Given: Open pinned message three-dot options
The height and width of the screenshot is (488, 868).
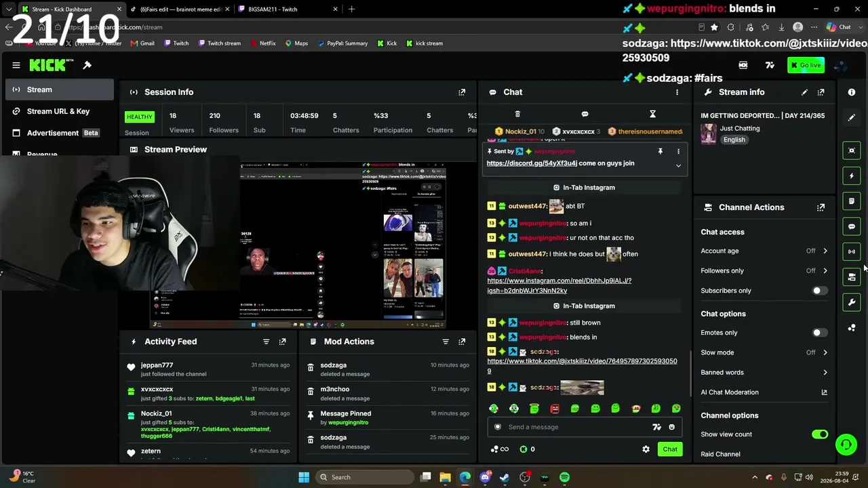Looking at the screenshot, I should pyautogui.click(x=678, y=151).
